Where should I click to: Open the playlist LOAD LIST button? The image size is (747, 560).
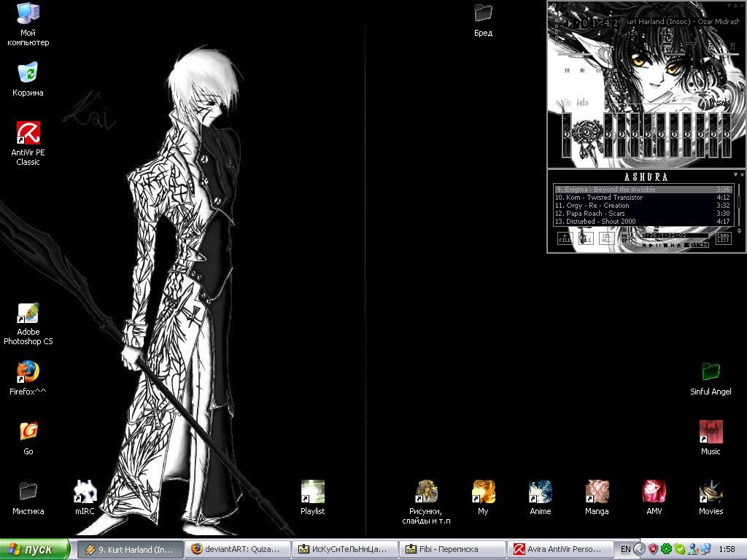point(723,238)
